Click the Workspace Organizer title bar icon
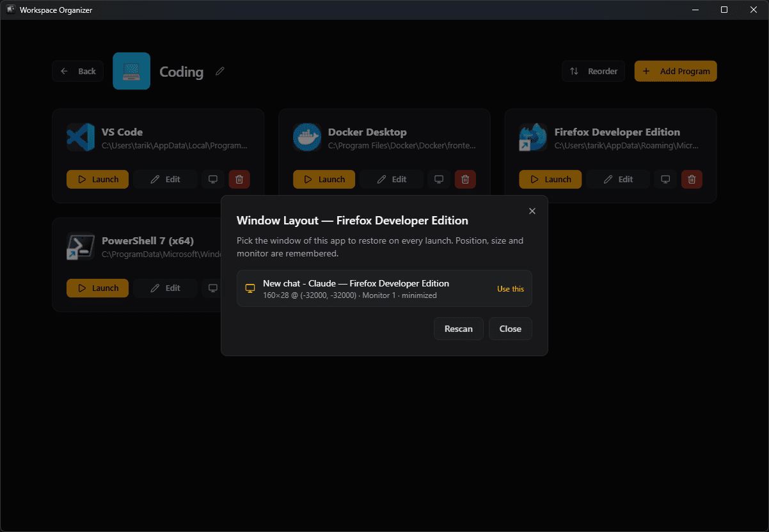Viewport: 769px width, 532px height. click(x=11, y=10)
